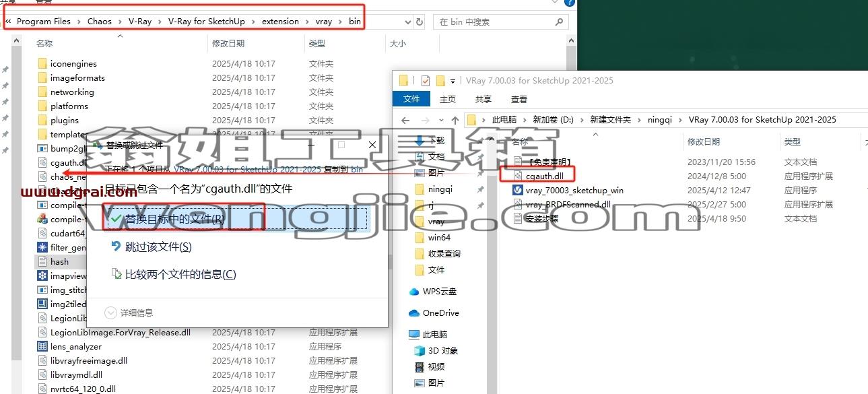Select the imapviewer application icon

tap(42, 275)
